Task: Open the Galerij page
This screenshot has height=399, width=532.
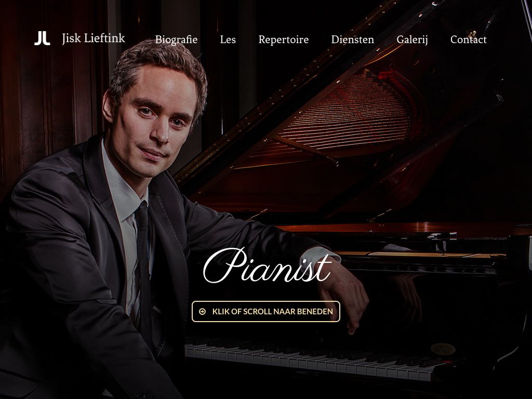Action: coord(412,39)
